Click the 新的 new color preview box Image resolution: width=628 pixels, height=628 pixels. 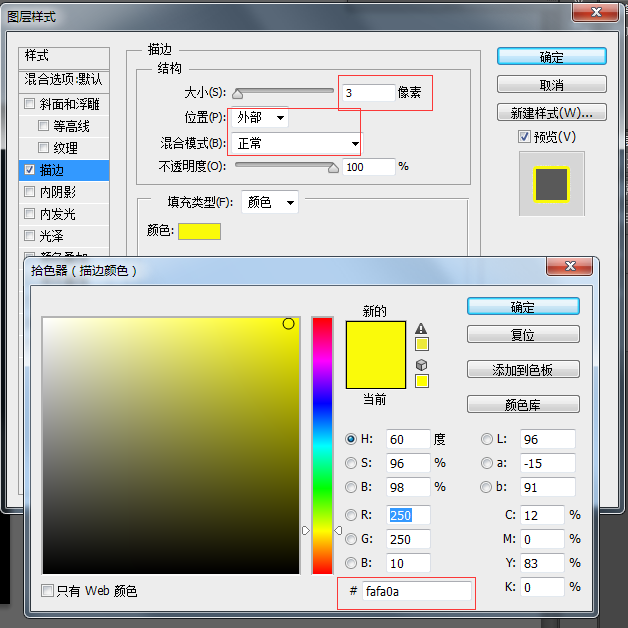pyautogui.click(x=376, y=338)
